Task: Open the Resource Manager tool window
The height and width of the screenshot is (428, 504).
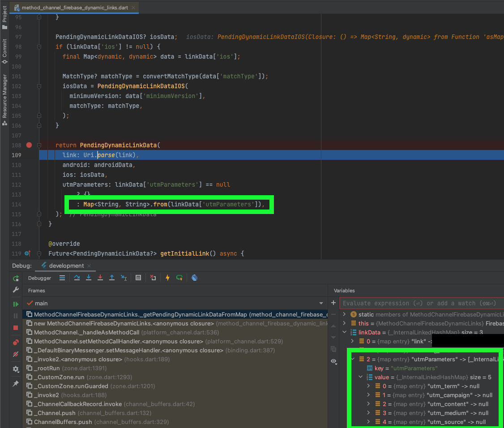Action: click(4, 100)
